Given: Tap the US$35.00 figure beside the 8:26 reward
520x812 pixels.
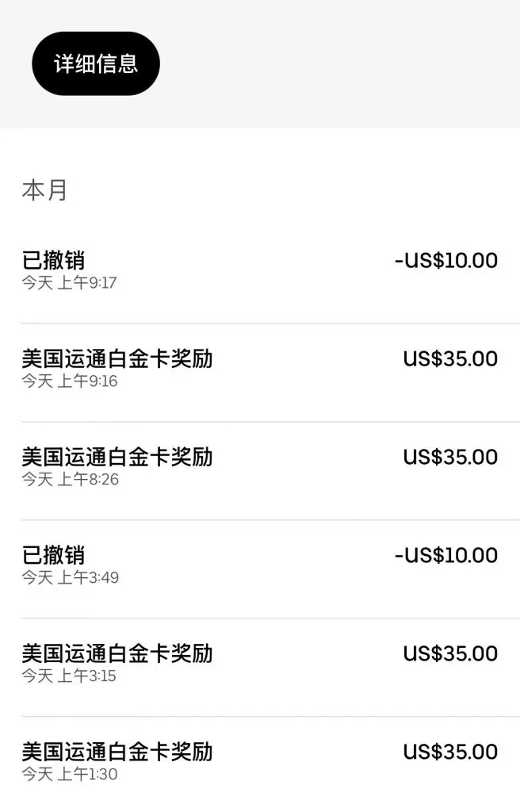Looking at the screenshot, I should [450, 457].
